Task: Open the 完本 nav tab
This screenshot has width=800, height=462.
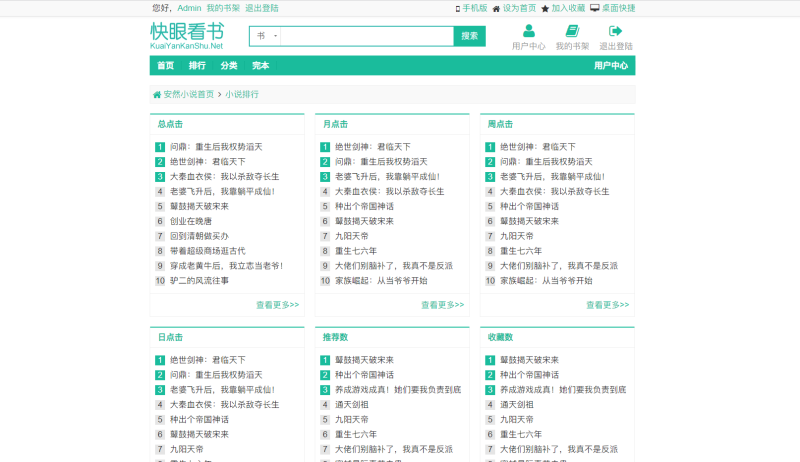Action: pos(260,65)
